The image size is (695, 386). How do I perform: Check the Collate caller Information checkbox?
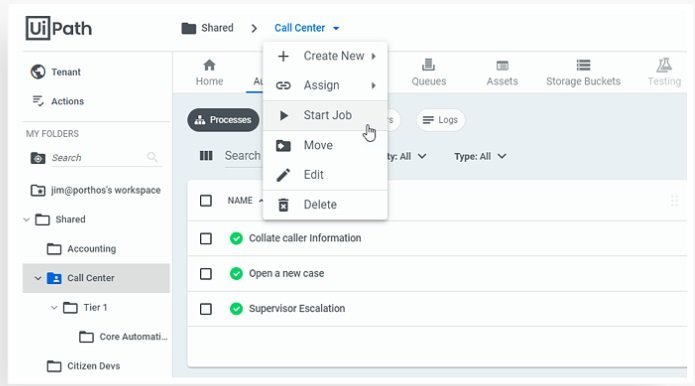[206, 238]
